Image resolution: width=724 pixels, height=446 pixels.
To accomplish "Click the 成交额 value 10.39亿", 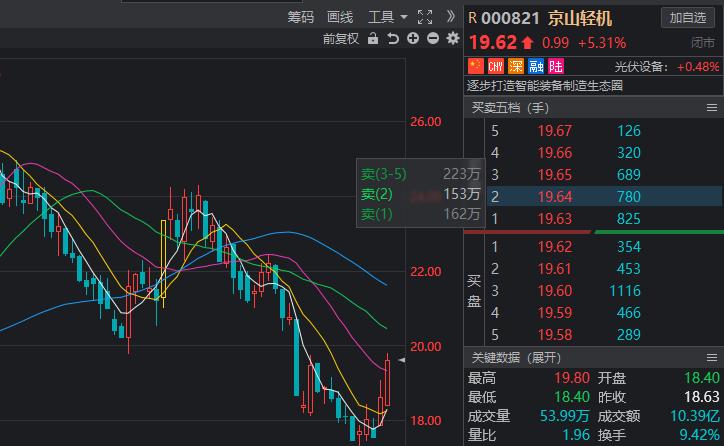I will [694, 416].
